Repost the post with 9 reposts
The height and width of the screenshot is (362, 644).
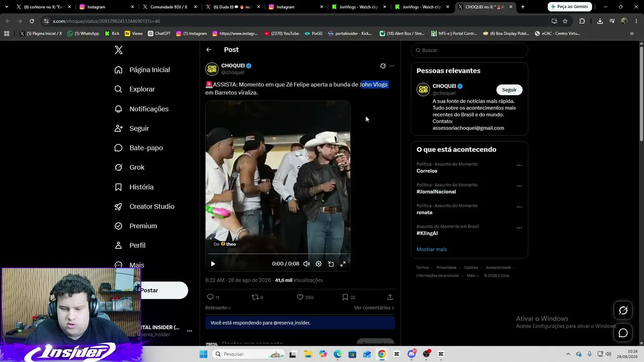(258, 297)
